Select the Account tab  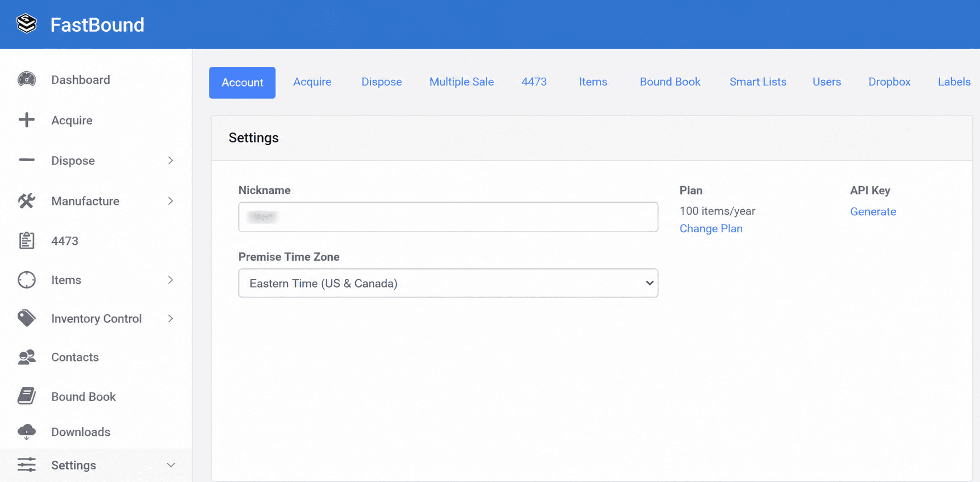tap(242, 83)
